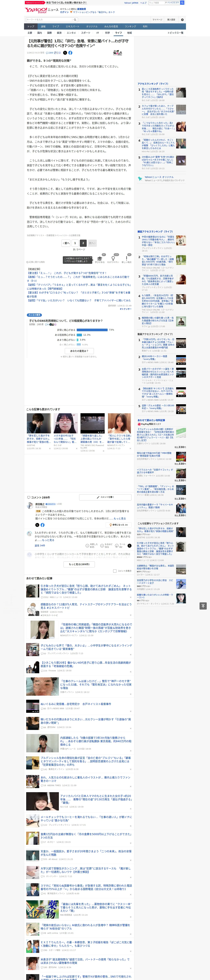React with 学びがある graduation cap icon
Viewport: 210px width, 980px height.
click(100, 258)
